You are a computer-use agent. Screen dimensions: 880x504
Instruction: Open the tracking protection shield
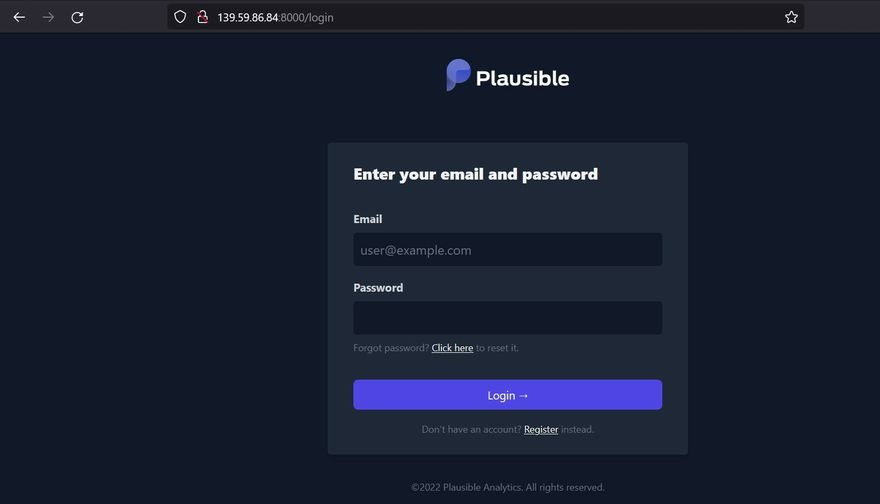pyautogui.click(x=180, y=17)
